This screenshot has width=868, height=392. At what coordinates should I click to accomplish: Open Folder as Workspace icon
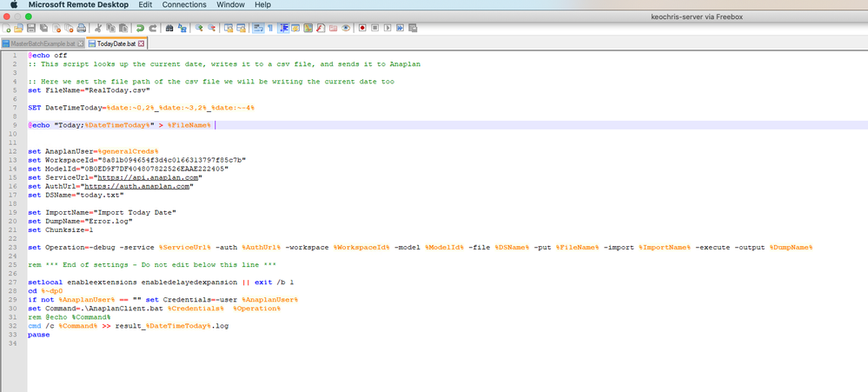334,28
